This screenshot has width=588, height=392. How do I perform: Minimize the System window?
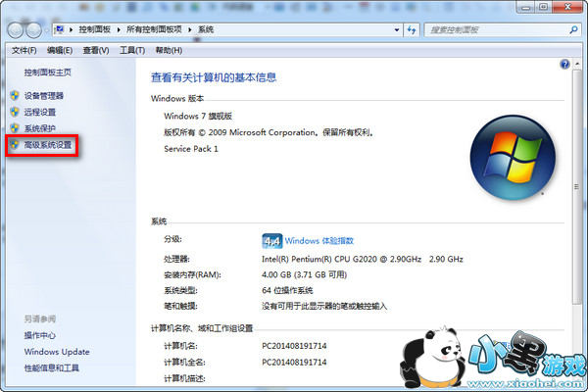coord(526,7)
